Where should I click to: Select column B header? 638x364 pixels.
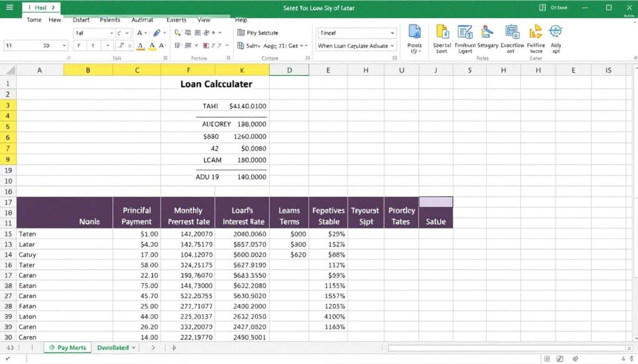[88, 70]
